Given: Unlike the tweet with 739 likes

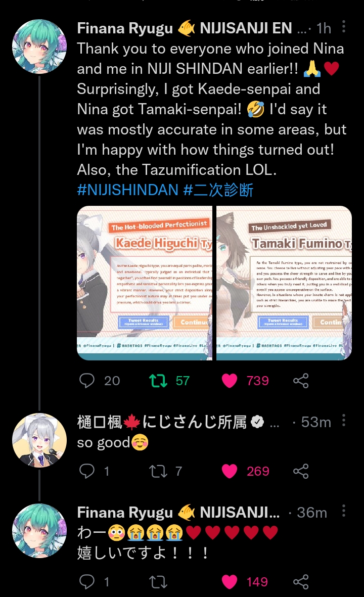Looking at the screenshot, I should (x=229, y=380).
